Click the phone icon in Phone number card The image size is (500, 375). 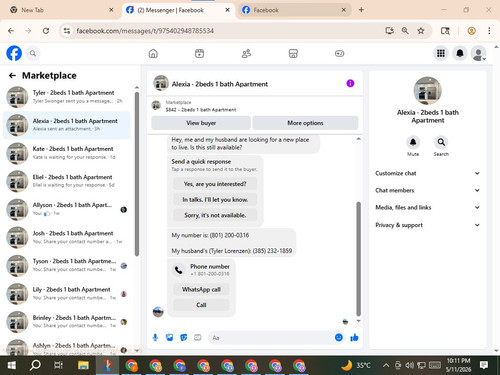tap(179, 270)
